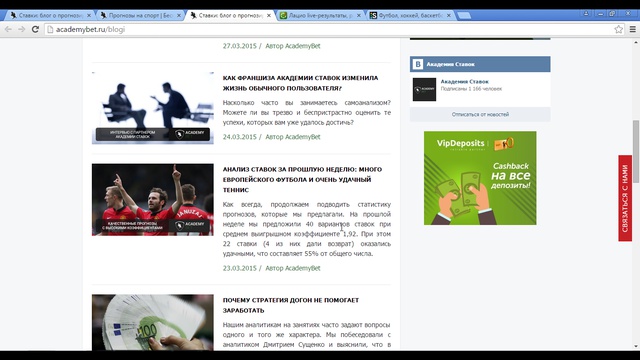640x360 pixels.
Task: Click the academybet.ru/blogi address bar
Action: point(329,29)
